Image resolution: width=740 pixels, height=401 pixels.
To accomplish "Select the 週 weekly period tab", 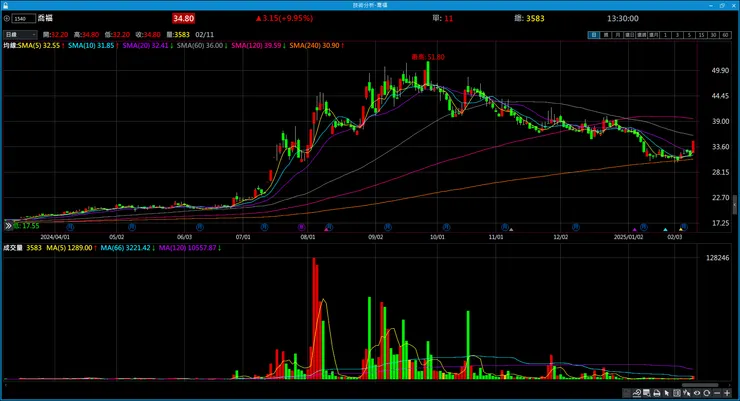I will 606,35.
